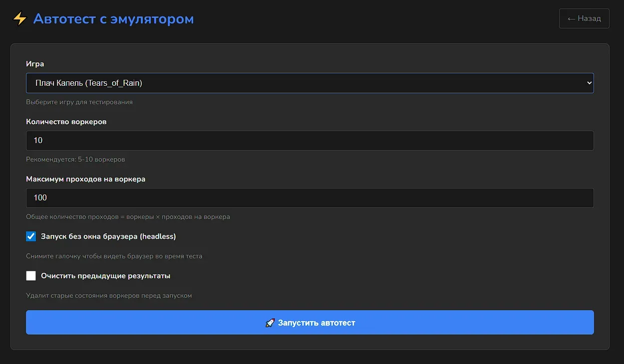
Task: Click the 'Рекомендуется: 5-10 воркеров' hint text
Action: (75, 160)
